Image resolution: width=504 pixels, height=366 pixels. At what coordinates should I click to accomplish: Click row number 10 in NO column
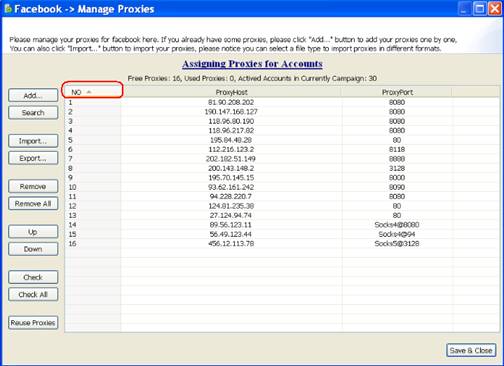[72, 187]
